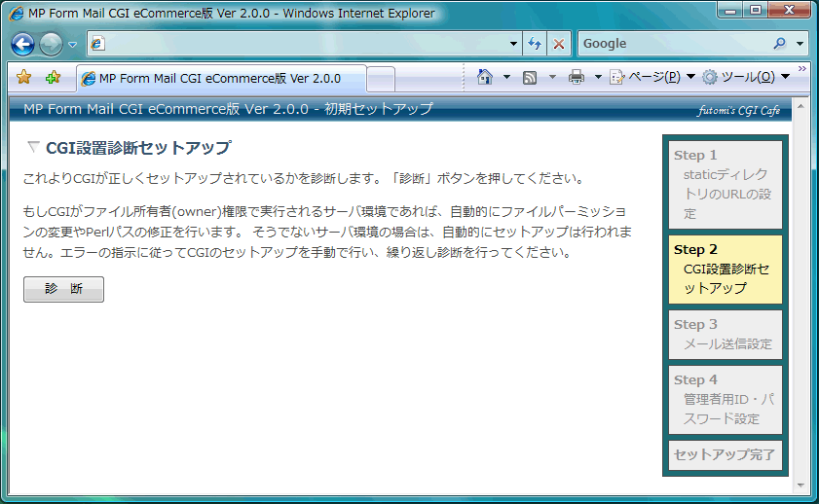Click the Step 3 メール送信設定 box
The width and height of the screenshot is (819, 504).
725,335
